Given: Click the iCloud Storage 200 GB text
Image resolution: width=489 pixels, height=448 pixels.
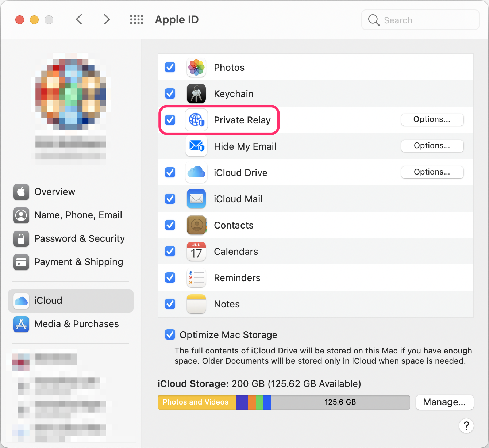Looking at the screenshot, I should pyautogui.click(x=259, y=384).
